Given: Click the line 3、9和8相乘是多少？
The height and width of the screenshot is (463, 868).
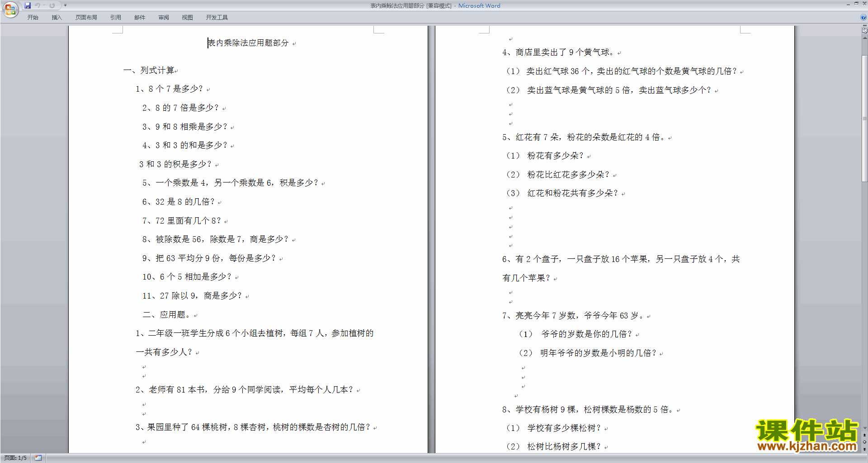Looking at the screenshot, I should point(185,127).
